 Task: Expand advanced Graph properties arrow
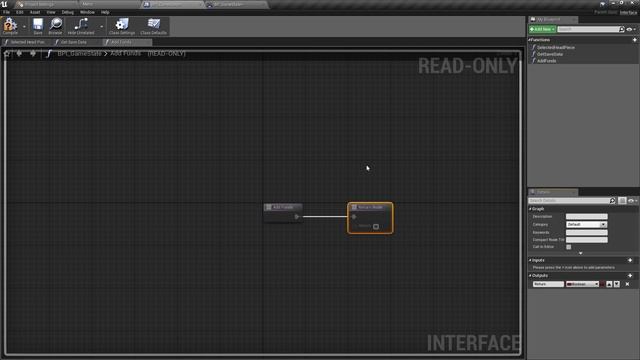[x=580, y=253]
